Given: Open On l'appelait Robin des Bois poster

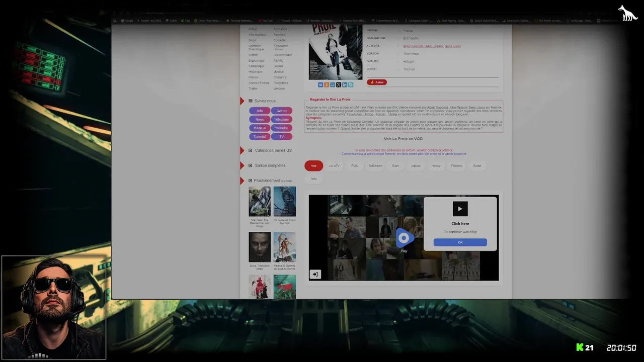Looking at the screenshot, I should [285, 202].
